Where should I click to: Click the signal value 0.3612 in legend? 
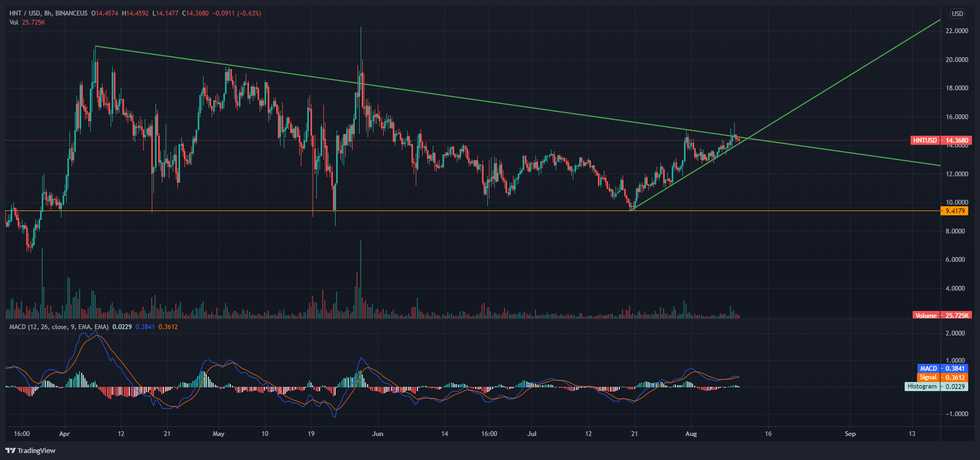click(x=168, y=326)
